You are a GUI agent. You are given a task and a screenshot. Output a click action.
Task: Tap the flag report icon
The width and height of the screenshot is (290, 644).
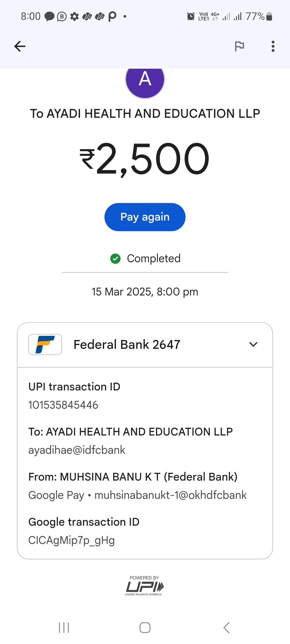[239, 46]
